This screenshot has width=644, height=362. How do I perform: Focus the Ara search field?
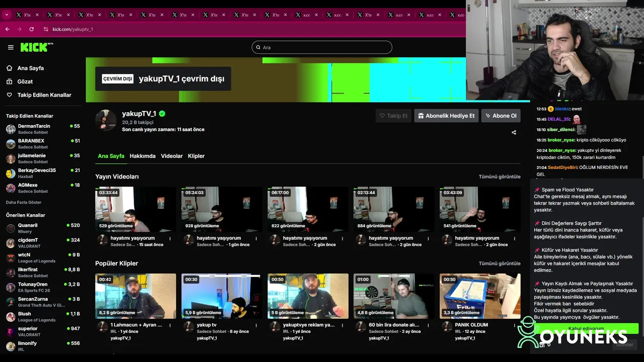[x=322, y=47]
